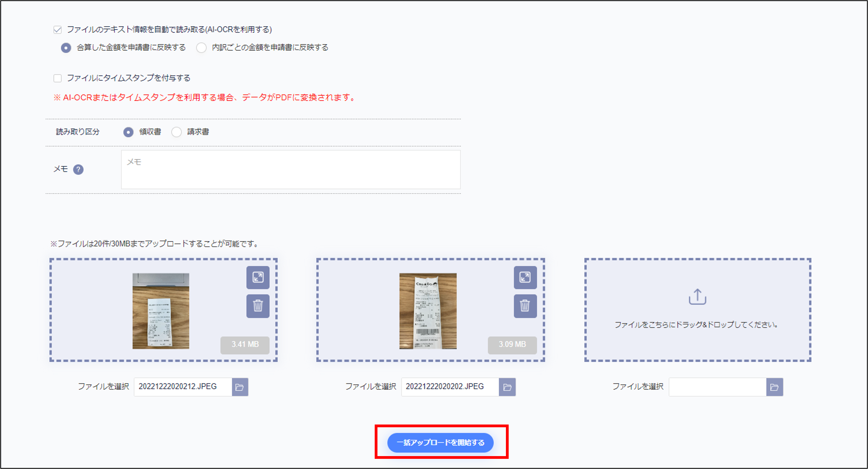Browse folder for the 20221222020202.JPEG field
Viewport: 868px width, 469px height.
pos(507,387)
